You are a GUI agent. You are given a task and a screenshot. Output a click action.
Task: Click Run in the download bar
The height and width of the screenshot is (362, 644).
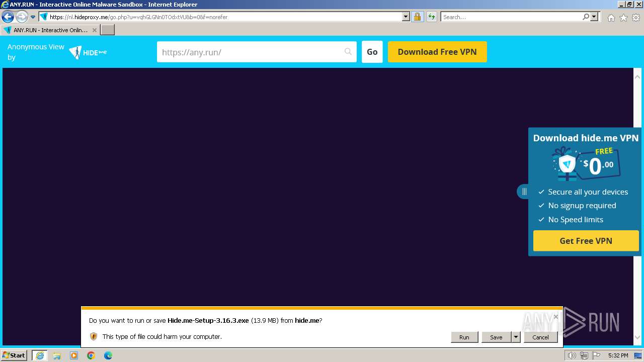tap(464, 337)
